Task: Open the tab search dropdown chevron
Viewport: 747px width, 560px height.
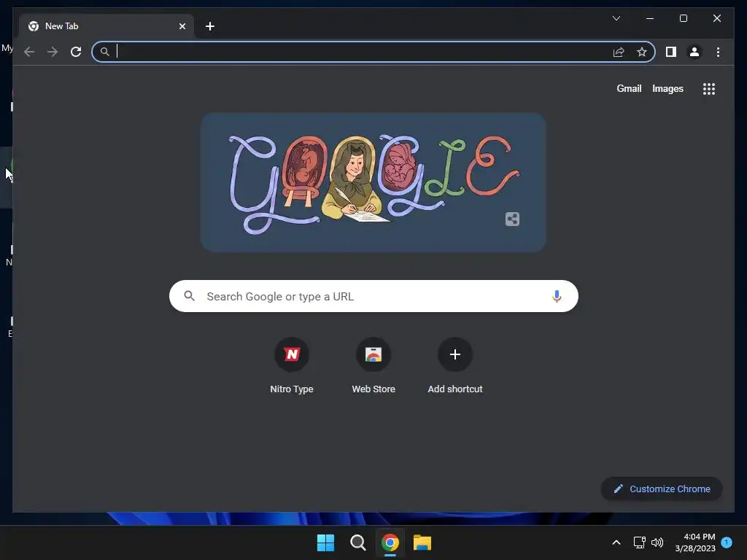Action: point(616,18)
